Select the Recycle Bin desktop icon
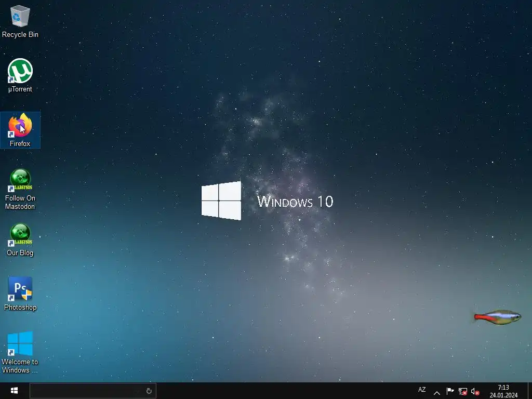 (x=20, y=21)
